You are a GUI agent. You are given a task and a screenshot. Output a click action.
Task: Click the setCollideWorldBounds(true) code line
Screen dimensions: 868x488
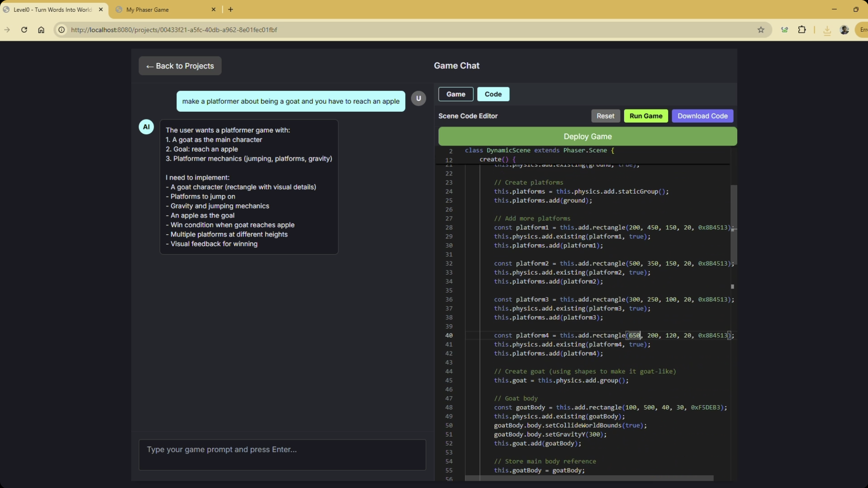point(570,426)
